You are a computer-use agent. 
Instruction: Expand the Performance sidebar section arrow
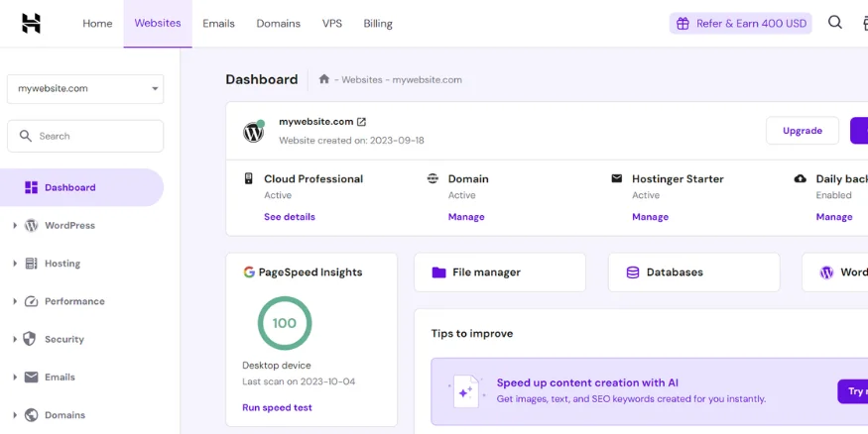pyautogui.click(x=15, y=301)
